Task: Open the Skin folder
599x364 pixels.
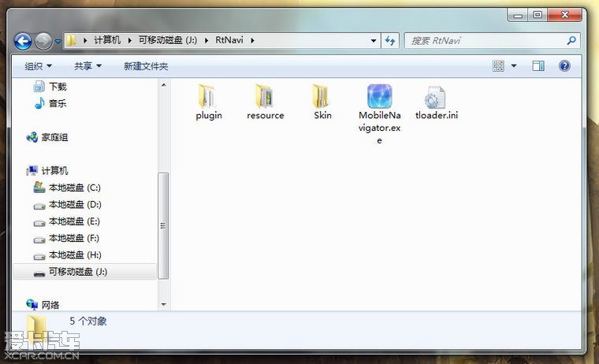Action: point(322,102)
